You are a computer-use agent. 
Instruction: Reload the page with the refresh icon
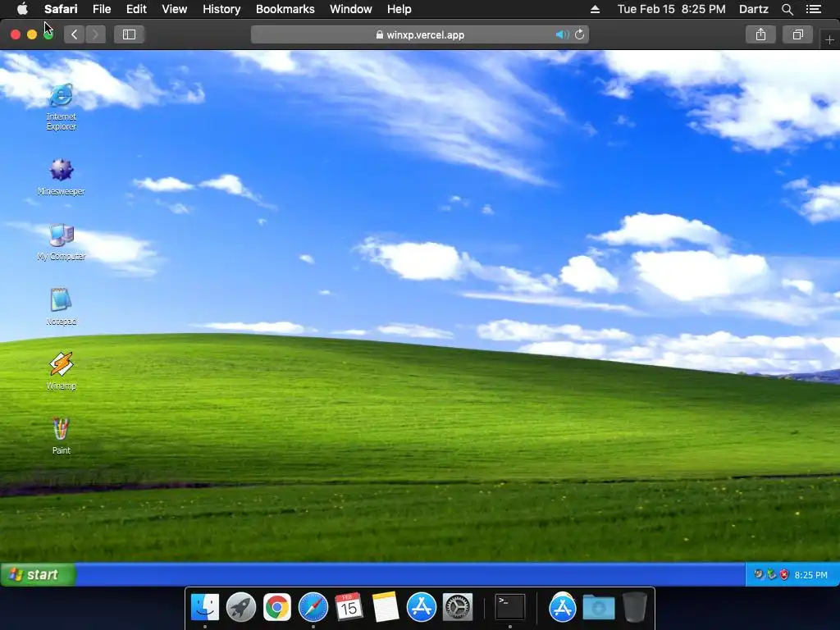pyautogui.click(x=580, y=34)
